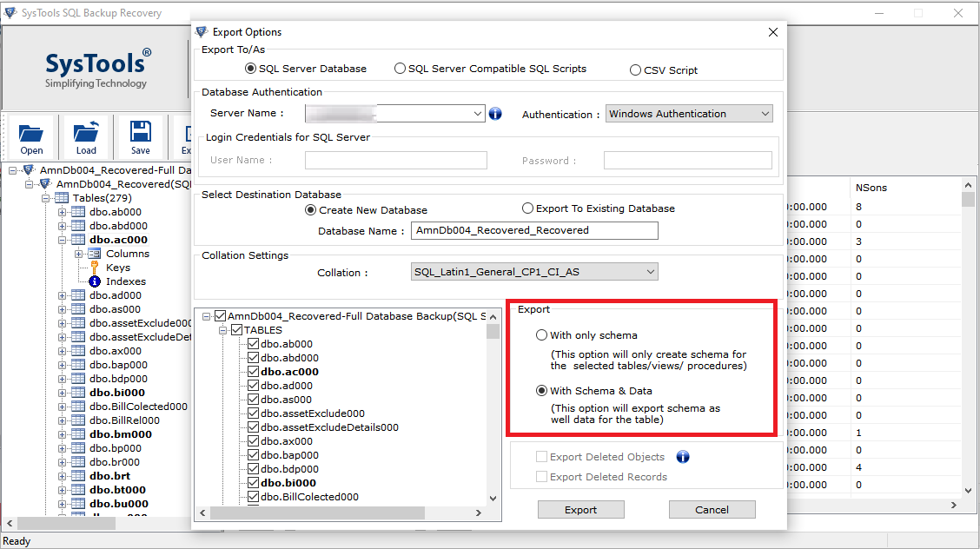
Task: Click the dbo.BillColected000 table icon in main tree
Action: [78, 407]
